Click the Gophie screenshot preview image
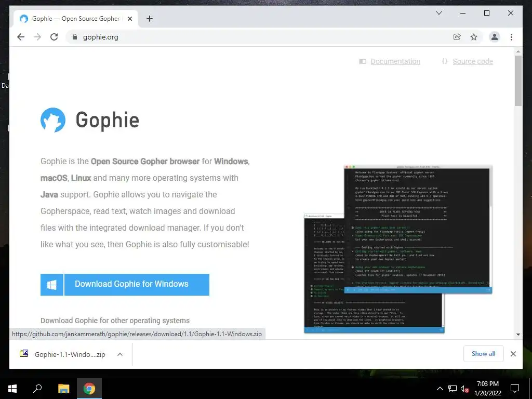The image size is (532, 399). 398,249
